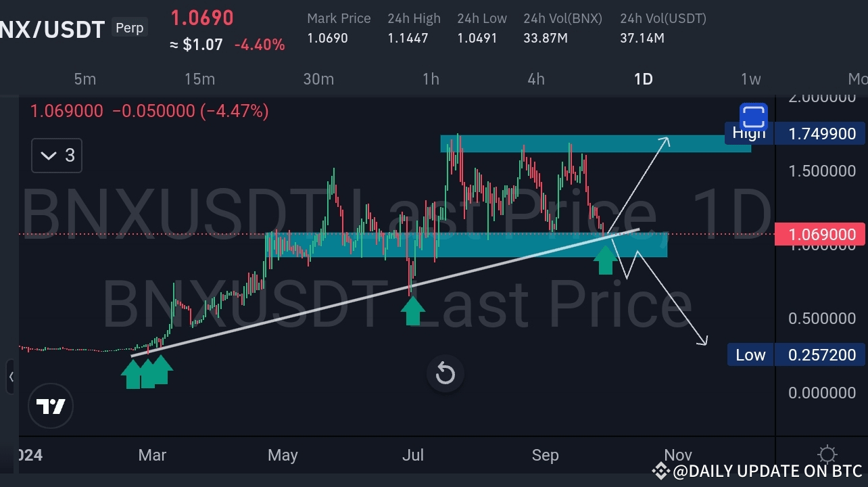The height and width of the screenshot is (487, 868).
Task: Click the Perp contract label
Action: pyautogui.click(x=129, y=28)
